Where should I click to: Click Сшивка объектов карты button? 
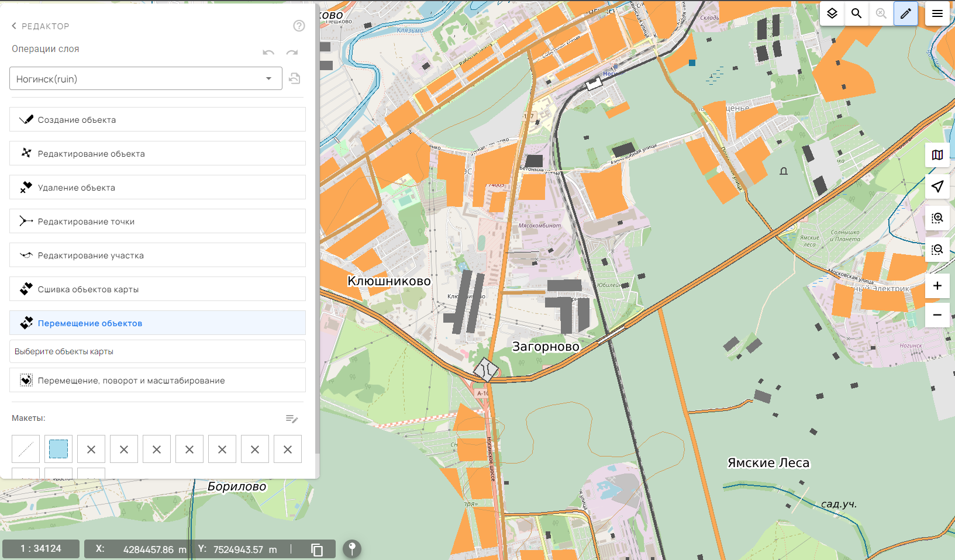[x=157, y=289]
